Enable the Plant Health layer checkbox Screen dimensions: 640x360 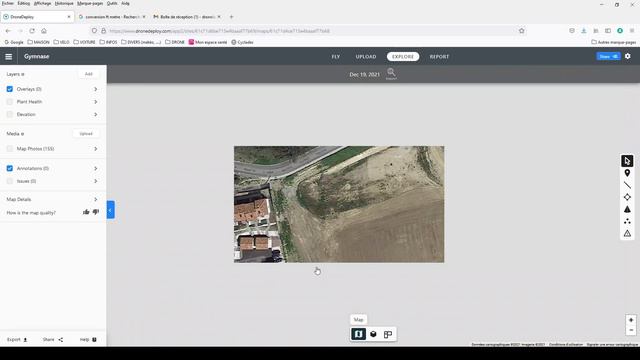pyautogui.click(x=10, y=102)
